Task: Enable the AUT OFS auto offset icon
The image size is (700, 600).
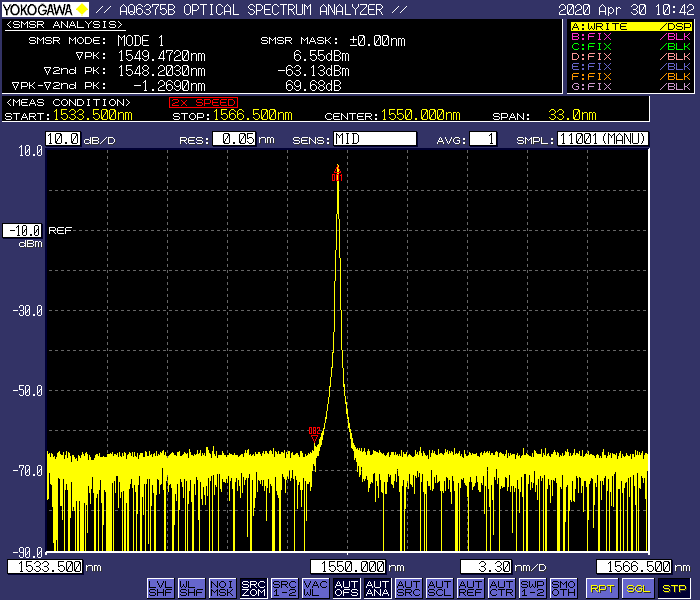Action: (x=346, y=588)
